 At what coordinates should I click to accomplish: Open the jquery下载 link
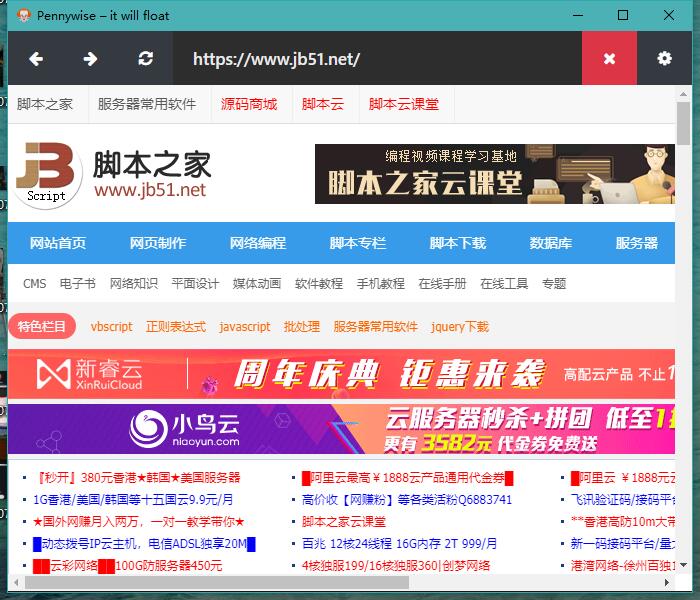tap(460, 327)
